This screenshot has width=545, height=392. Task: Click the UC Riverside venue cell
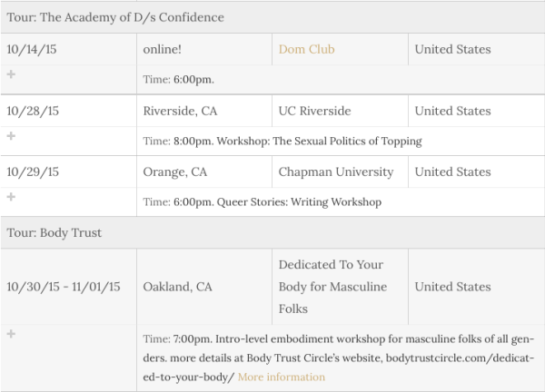click(321, 111)
